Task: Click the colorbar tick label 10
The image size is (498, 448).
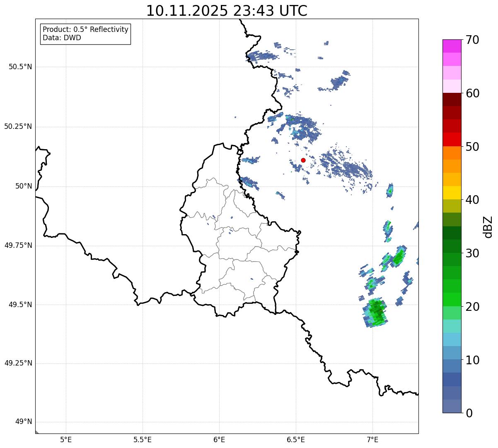Action: (x=472, y=360)
